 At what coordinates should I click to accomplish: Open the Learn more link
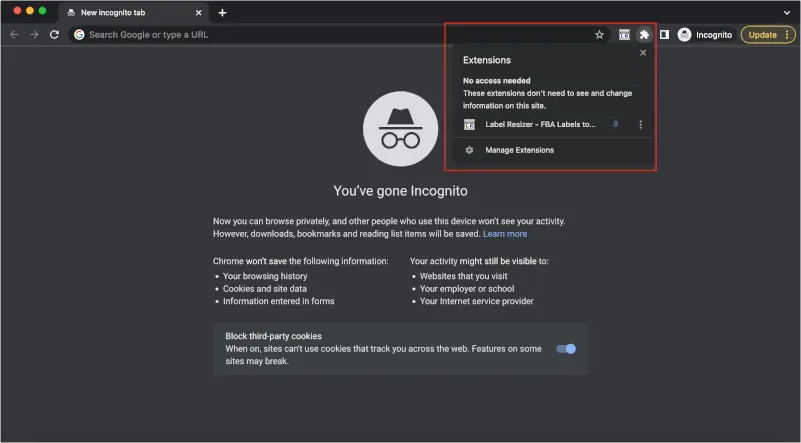505,234
